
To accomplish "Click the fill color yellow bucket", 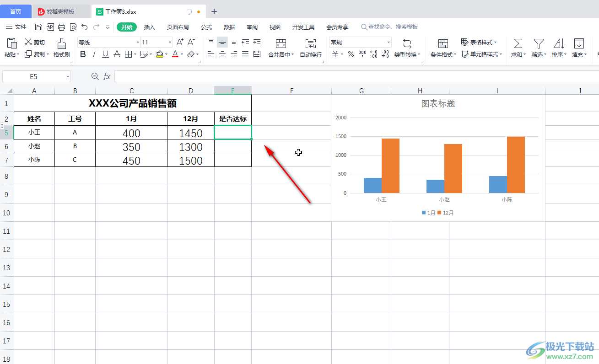I will pos(159,54).
